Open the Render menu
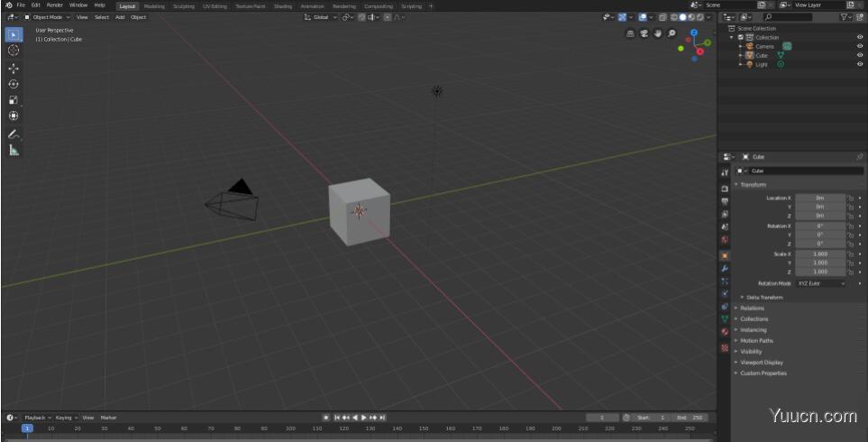 tap(54, 5)
